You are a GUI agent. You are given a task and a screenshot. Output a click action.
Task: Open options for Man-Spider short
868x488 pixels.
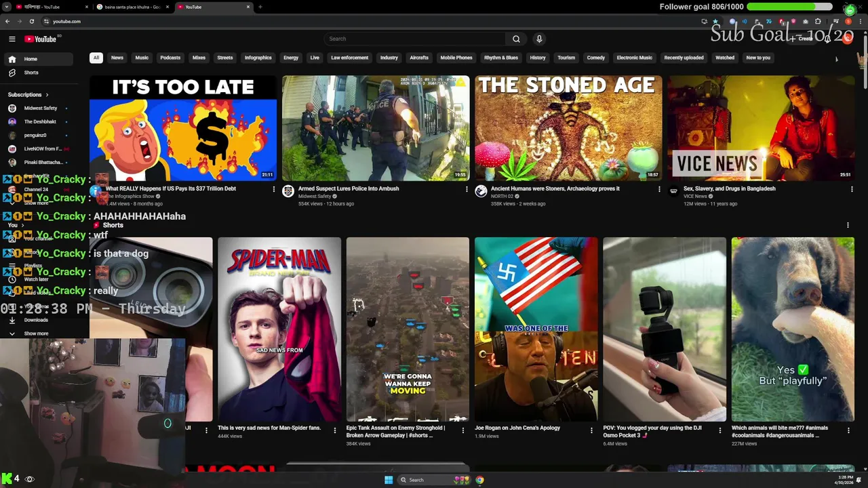pyautogui.click(x=334, y=430)
